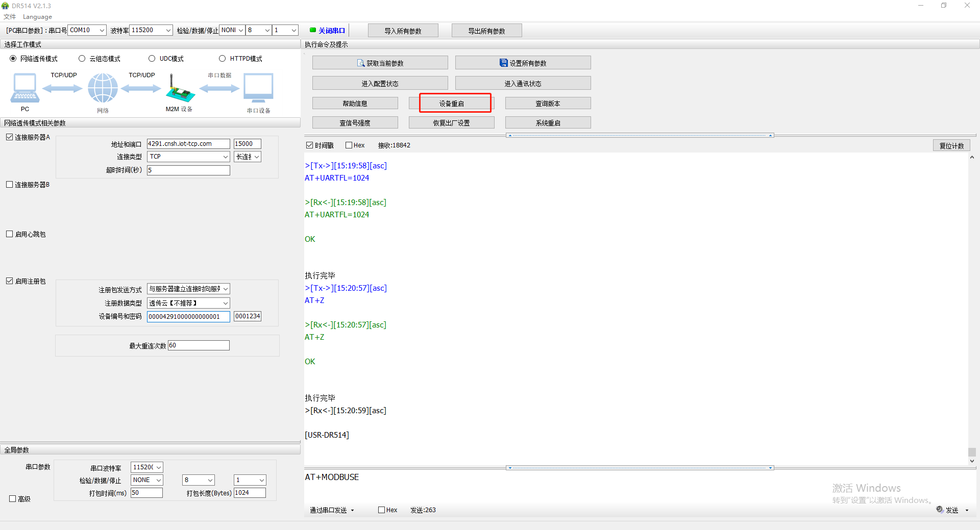Open the Language menu
980x530 pixels.
37,17
